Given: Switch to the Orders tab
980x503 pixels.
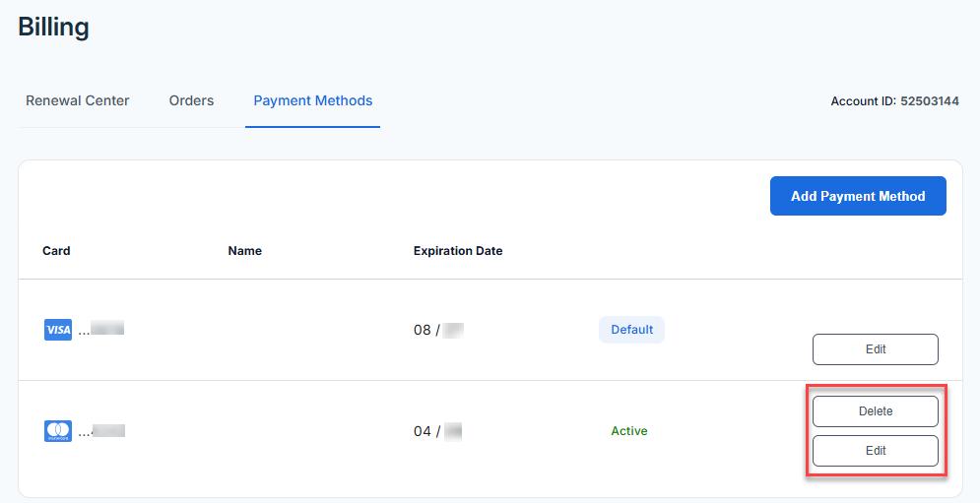Looking at the screenshot, I should tap(191, 100).
